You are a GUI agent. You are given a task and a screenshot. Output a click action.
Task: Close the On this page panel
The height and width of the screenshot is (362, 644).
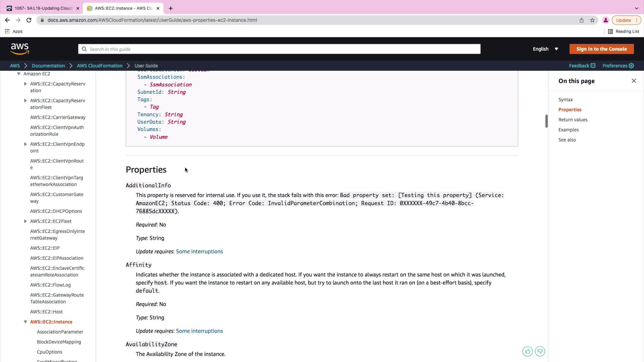click(634, 81)
